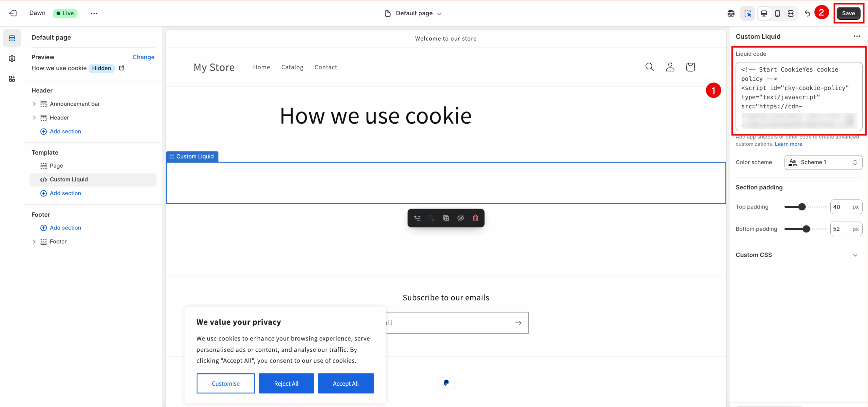Open the Default page template dropdown

[x=414, y=13]
